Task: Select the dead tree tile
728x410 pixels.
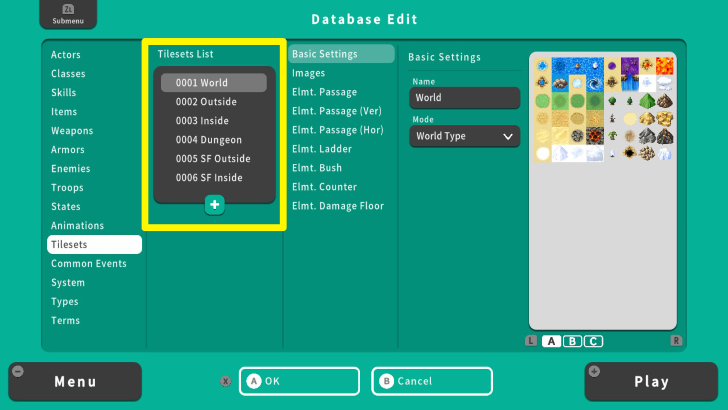Action: tap(612, 118)
